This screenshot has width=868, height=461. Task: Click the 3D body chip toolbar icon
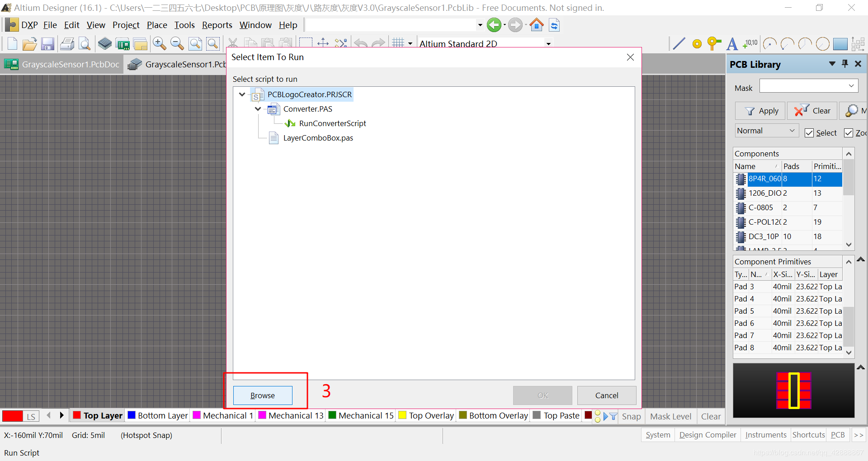click(105, 44)
